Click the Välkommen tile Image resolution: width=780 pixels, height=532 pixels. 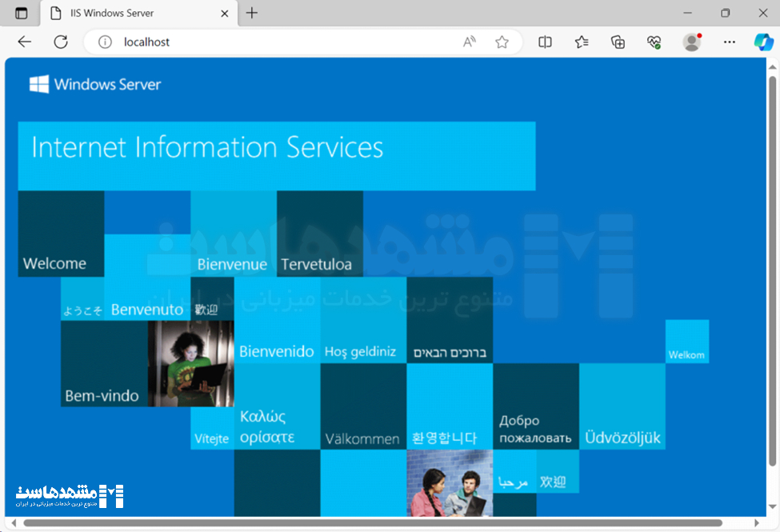[x=364, y=406]
